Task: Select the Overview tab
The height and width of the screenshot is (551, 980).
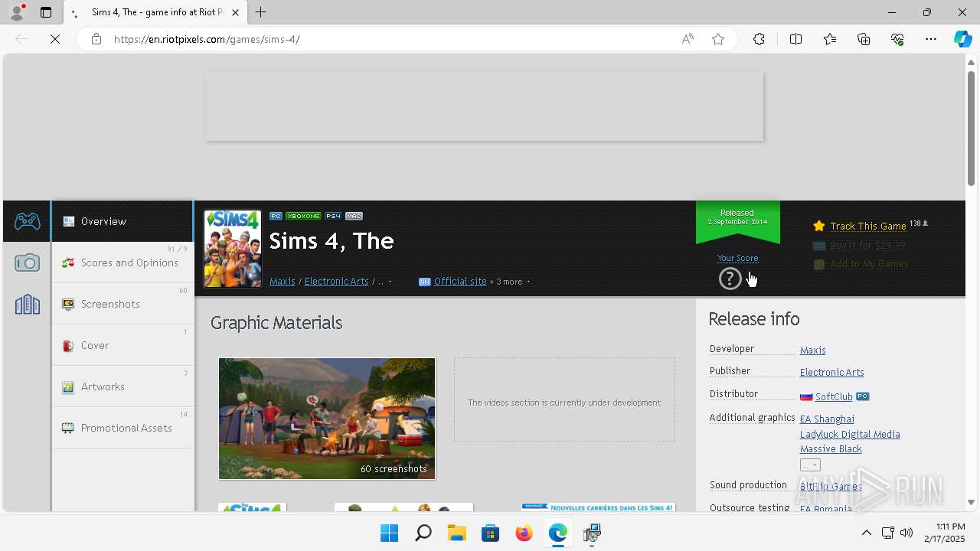Action: click(122, 221)
